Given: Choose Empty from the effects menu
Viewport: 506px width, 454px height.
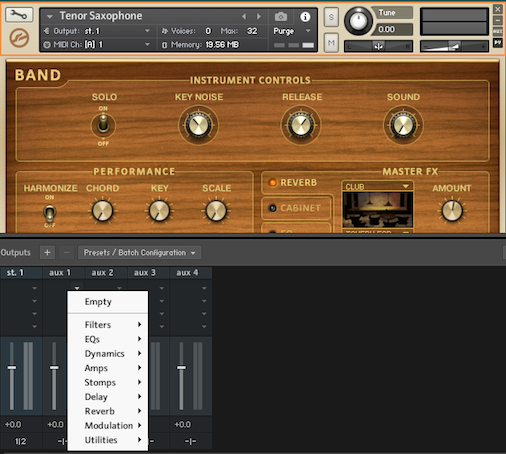Looking at the screenshot, I should tap(108, 302).
